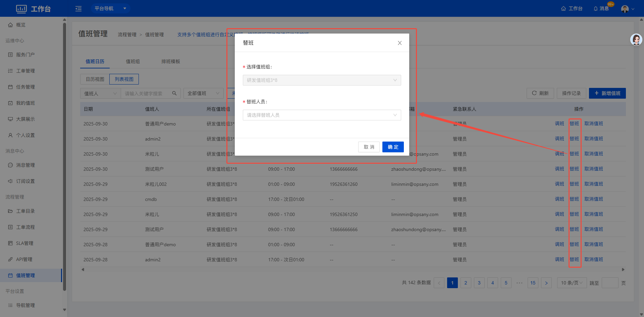Go to the next page arrow
Screen dimensions: 644x317
[546, 283]
